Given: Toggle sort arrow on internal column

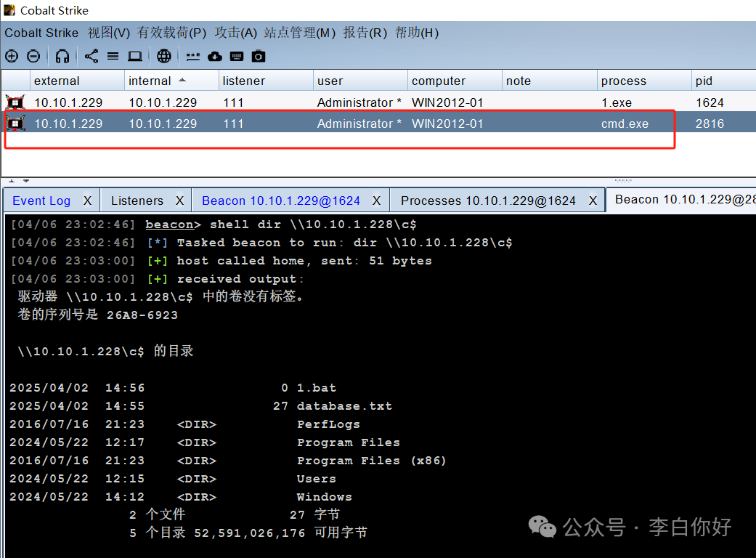Looking at the screenshot, I should (182, 80).
